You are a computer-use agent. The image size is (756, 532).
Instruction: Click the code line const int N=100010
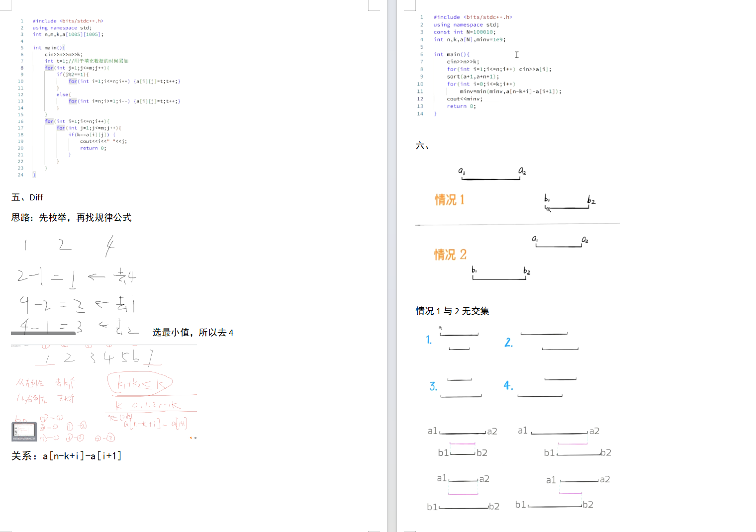point(464,32)
